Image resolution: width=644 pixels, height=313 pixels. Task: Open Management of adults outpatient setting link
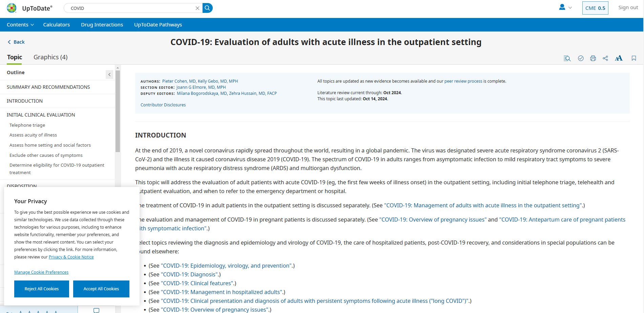[483, 205]
